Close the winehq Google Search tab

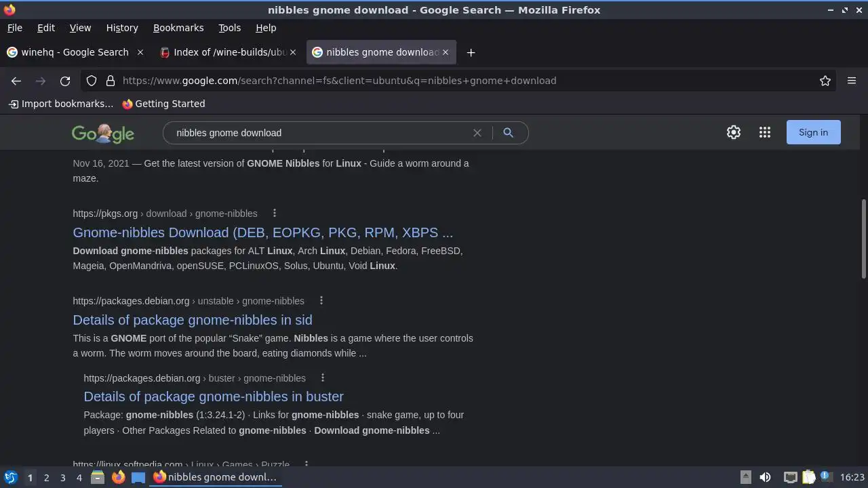(140, 52)
